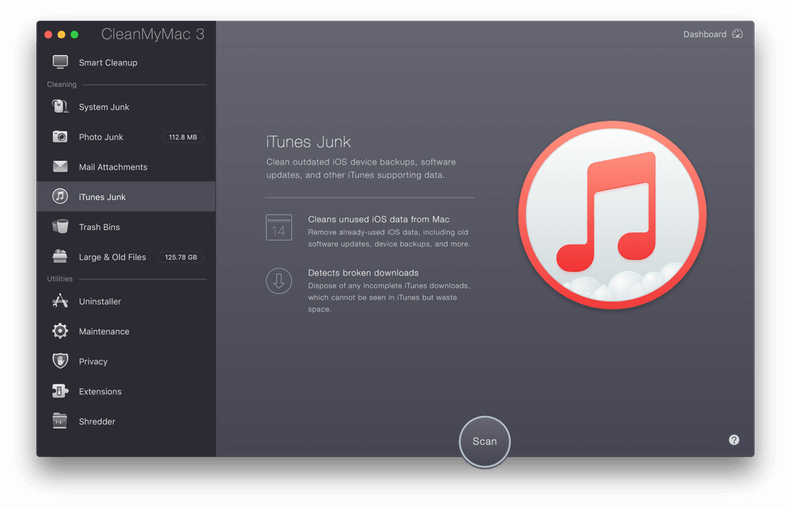Click the Photo Junk camera icon

coord(60,137)
